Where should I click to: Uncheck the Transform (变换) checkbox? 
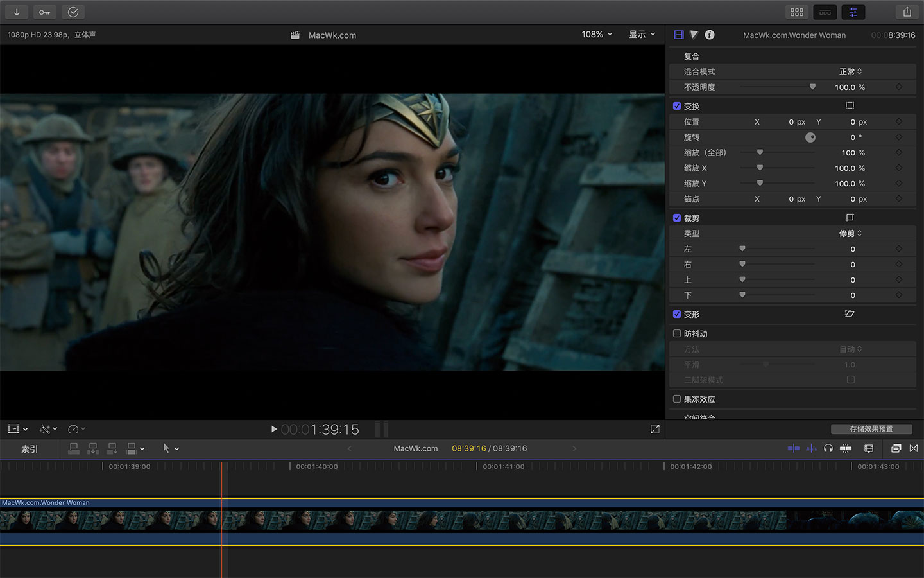click(x=677, y=106)
